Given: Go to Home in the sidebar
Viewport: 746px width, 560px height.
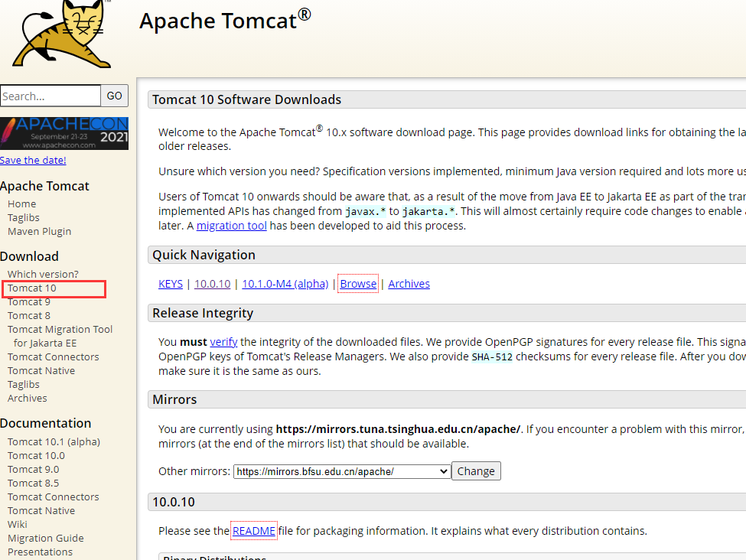Looking at the screenshot, I should point(22,203).
